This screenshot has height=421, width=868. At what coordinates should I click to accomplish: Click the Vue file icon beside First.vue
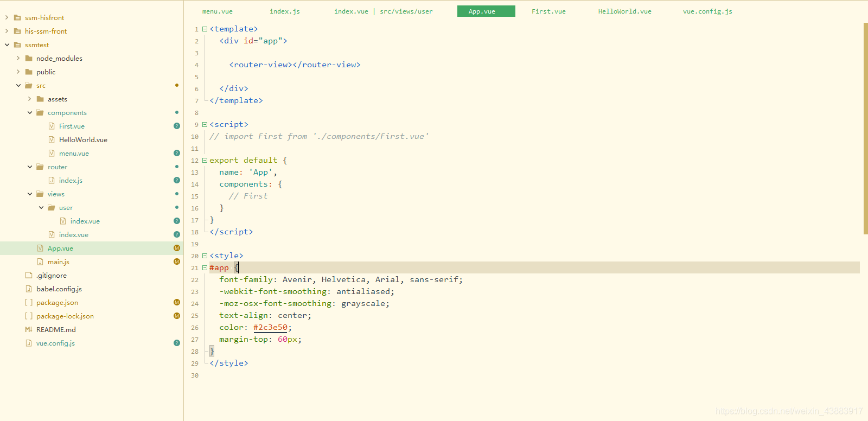point(52,126)
